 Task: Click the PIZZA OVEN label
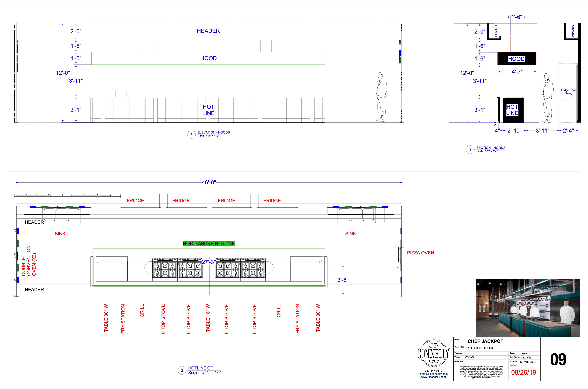pos(420,253)
